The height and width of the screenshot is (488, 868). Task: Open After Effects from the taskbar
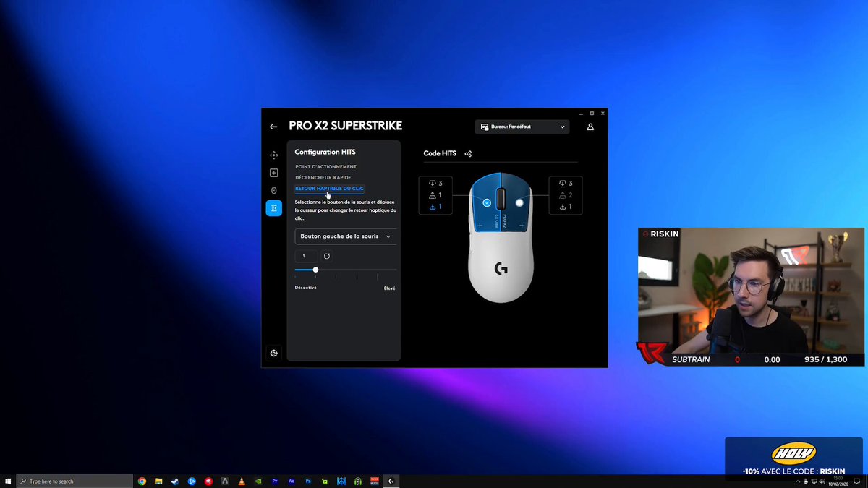coord(292,481)
